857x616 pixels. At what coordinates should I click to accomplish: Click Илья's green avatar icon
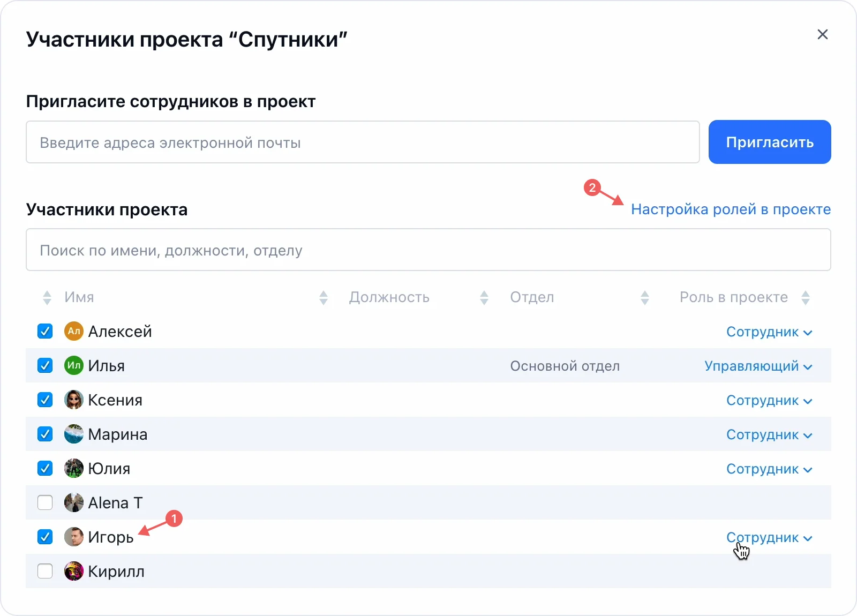point(74,366)
